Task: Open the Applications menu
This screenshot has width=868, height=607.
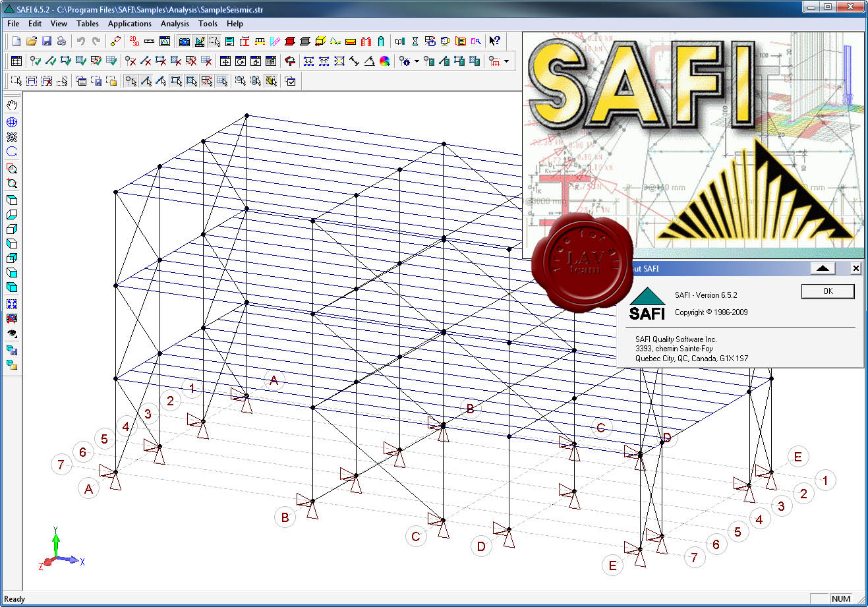Action: 130,23
